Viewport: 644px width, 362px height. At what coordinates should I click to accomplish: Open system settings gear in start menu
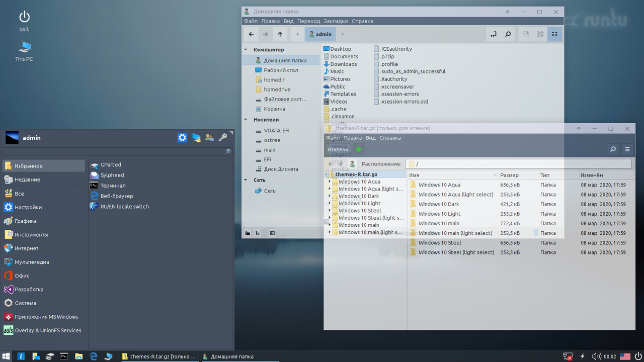(182, 137)
